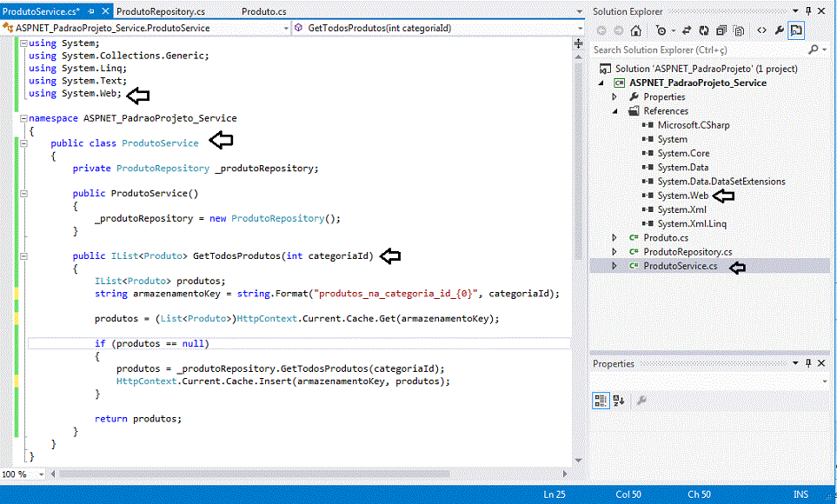The width and height of the screenshot is (837, 504).
Task: Select the System.Xml.Linq reference
Action: coord(692,223)
